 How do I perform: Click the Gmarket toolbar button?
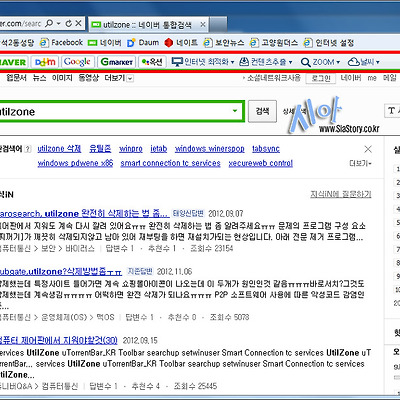117,62
